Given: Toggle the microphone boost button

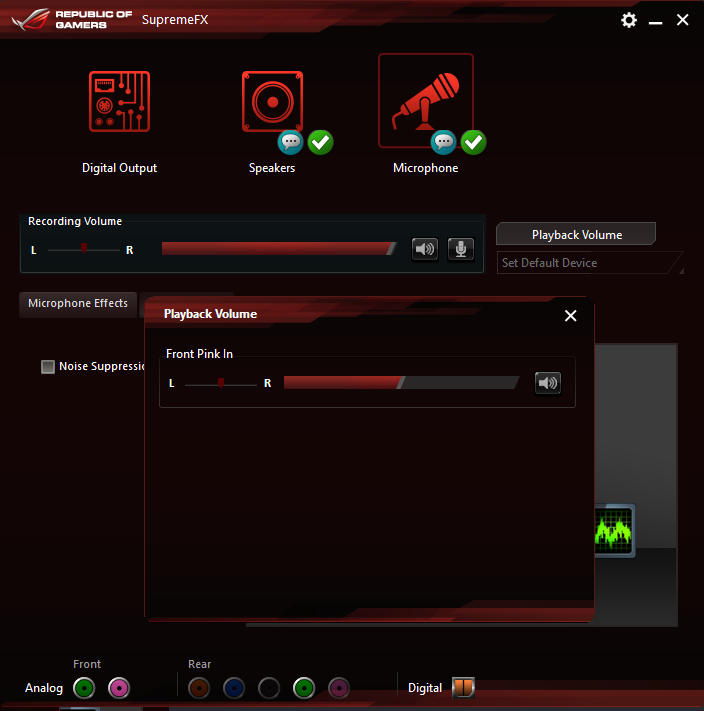Looking at the screenshot, I should tap(460, 249).
